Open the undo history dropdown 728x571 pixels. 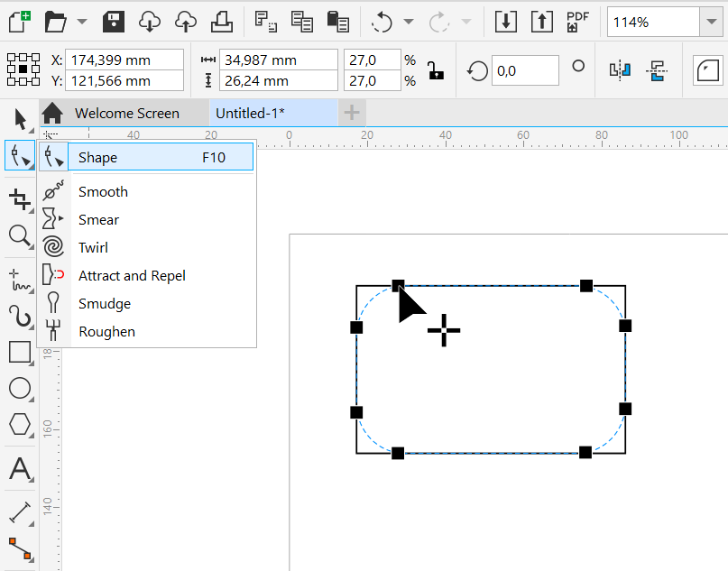click(409, 22)
